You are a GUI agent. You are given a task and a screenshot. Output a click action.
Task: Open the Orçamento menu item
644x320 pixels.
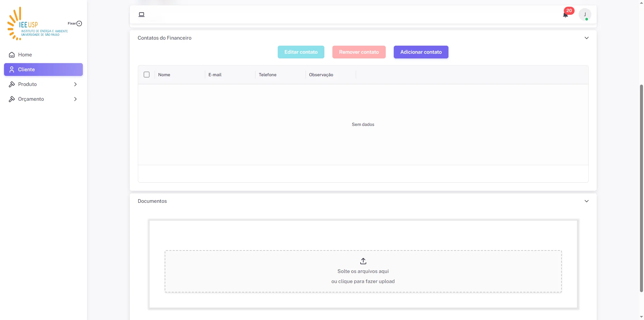point(43,99)
